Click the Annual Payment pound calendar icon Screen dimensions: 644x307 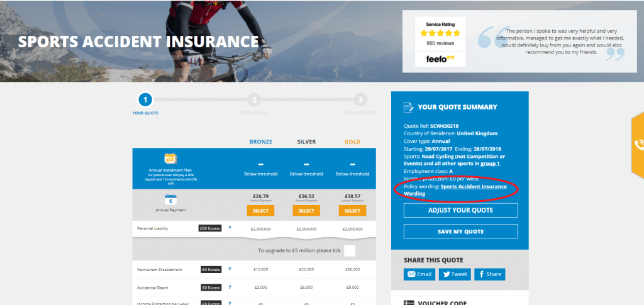170,199
